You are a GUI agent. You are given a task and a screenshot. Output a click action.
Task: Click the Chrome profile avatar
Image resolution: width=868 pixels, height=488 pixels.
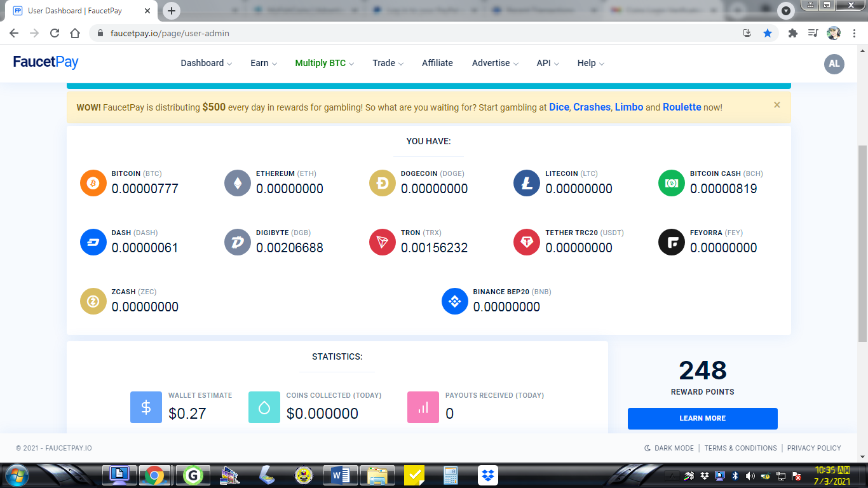pyautogui.click(x=834, y=33)
